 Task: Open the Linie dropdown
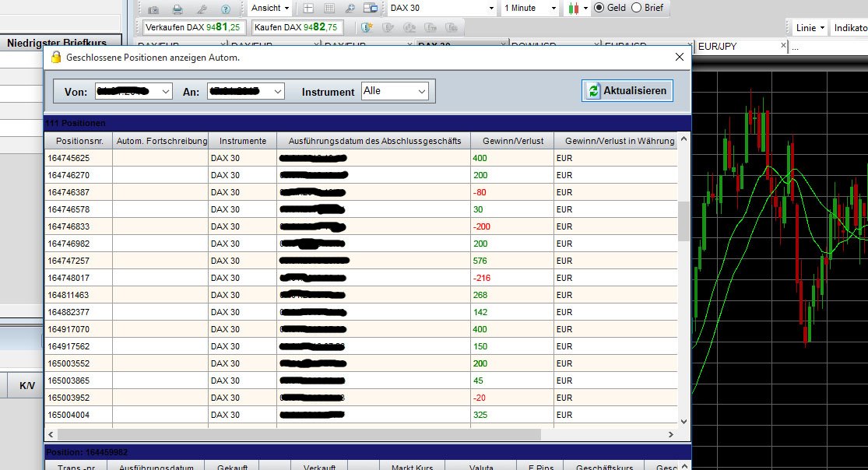pyautogui.click(x=810, y=28)
